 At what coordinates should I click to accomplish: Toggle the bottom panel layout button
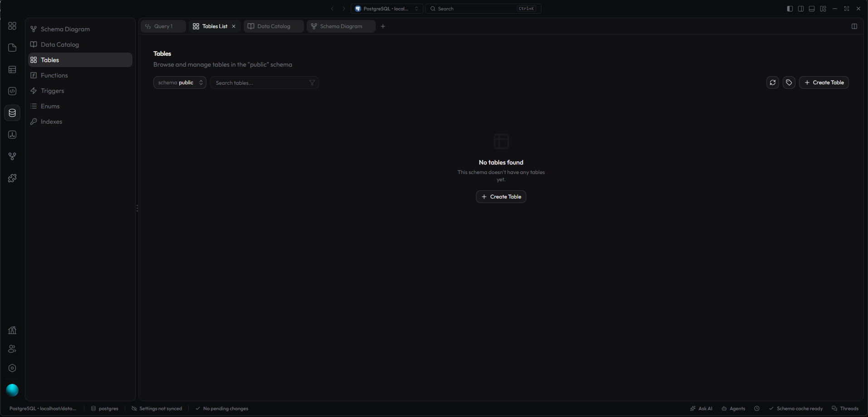(x=812, y=9)
